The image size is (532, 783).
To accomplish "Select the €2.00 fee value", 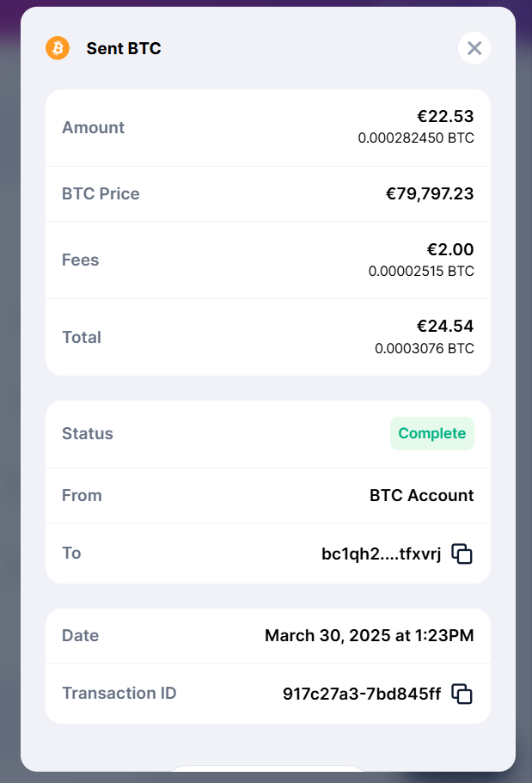I will pos(450,250).
